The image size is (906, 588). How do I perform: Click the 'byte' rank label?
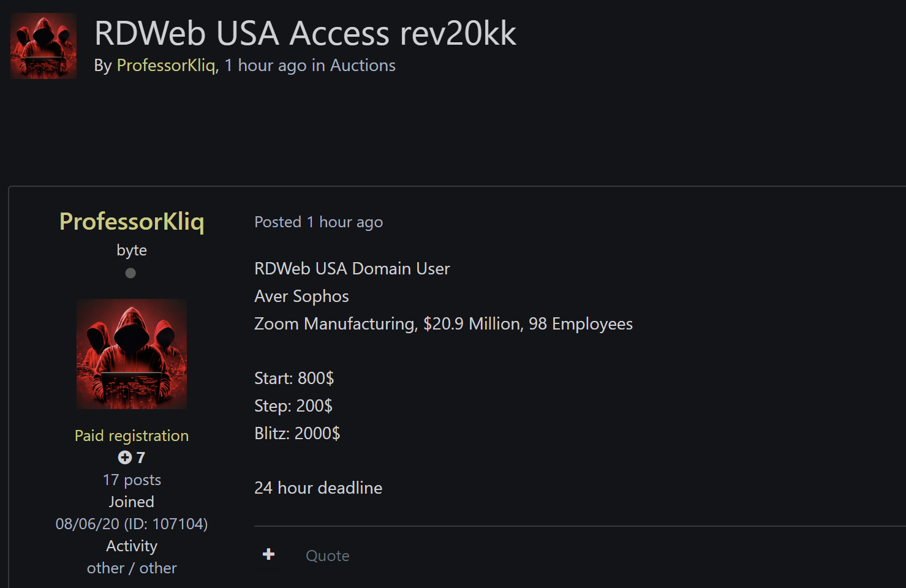pyautogui.click(x=131, y=250)
